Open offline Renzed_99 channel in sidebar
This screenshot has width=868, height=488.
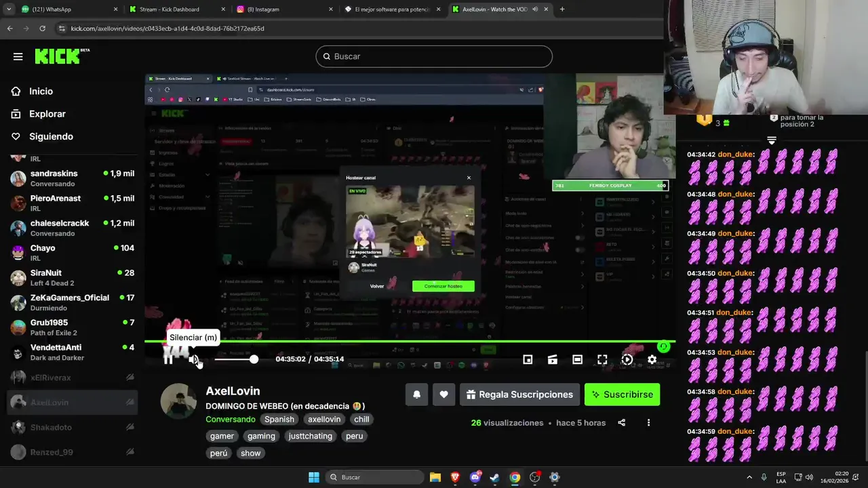click(x=72, y=452)
